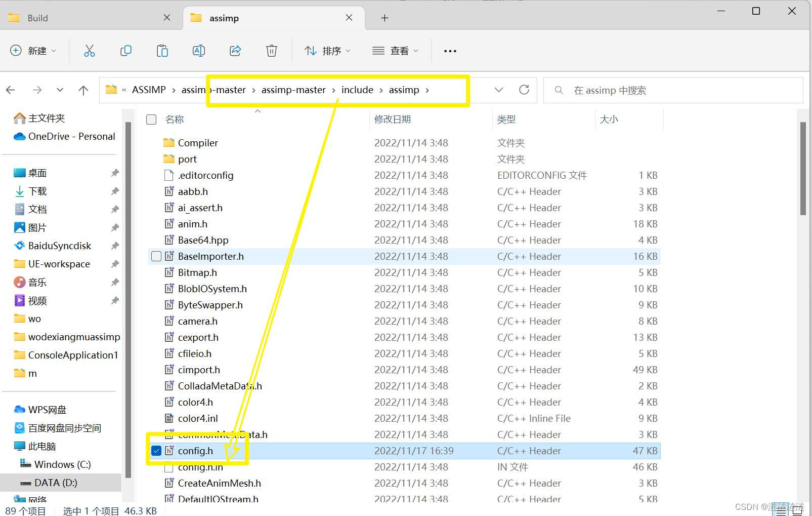Click the Share icon in toolbar

(x=235, y=51)
